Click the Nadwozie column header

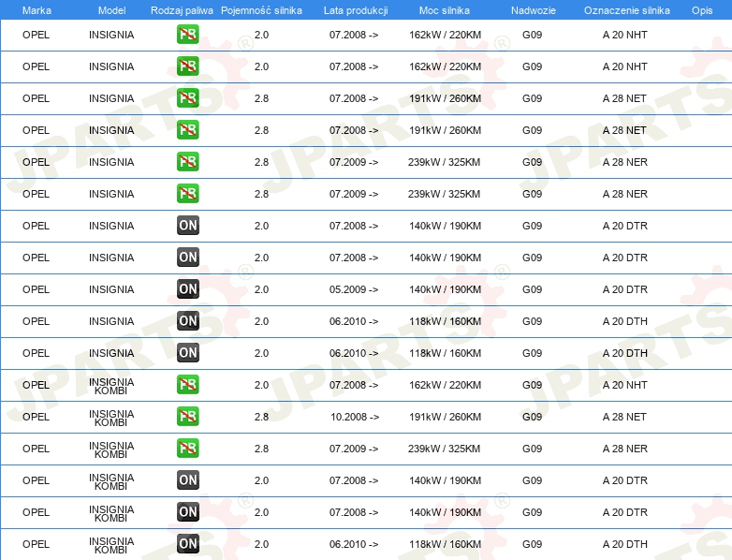(x=534, y=10)
